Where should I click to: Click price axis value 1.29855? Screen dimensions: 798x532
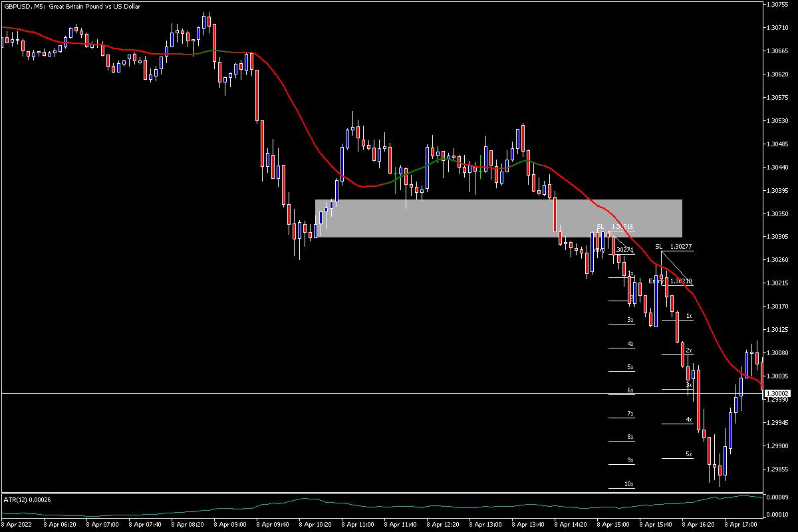[777, 469]
